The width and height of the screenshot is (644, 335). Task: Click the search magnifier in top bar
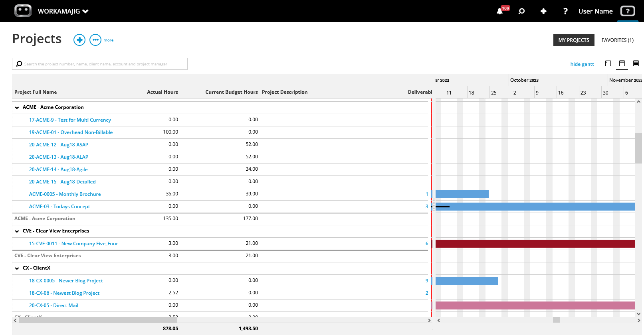[521, 11]
